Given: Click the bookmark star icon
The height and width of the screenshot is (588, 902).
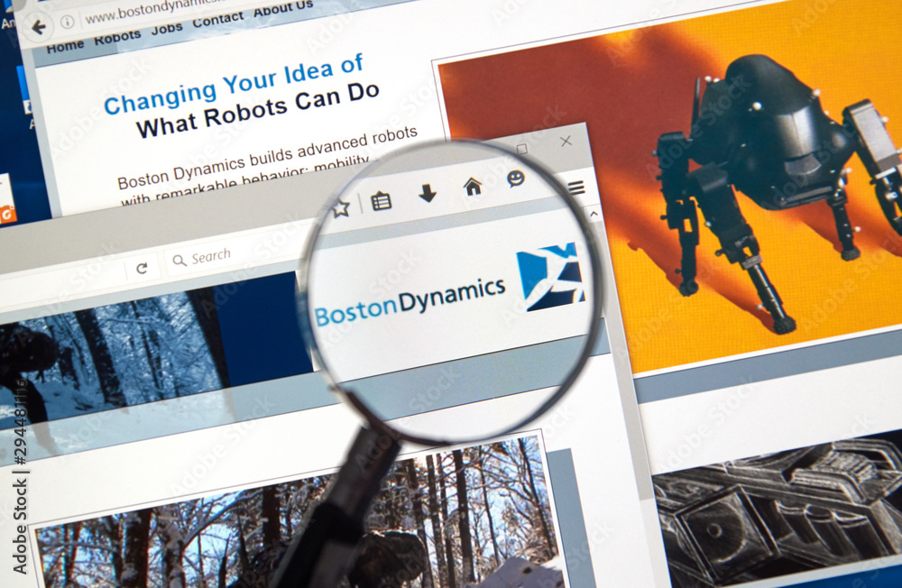Looking at the screenshot, I should point(341,207).
